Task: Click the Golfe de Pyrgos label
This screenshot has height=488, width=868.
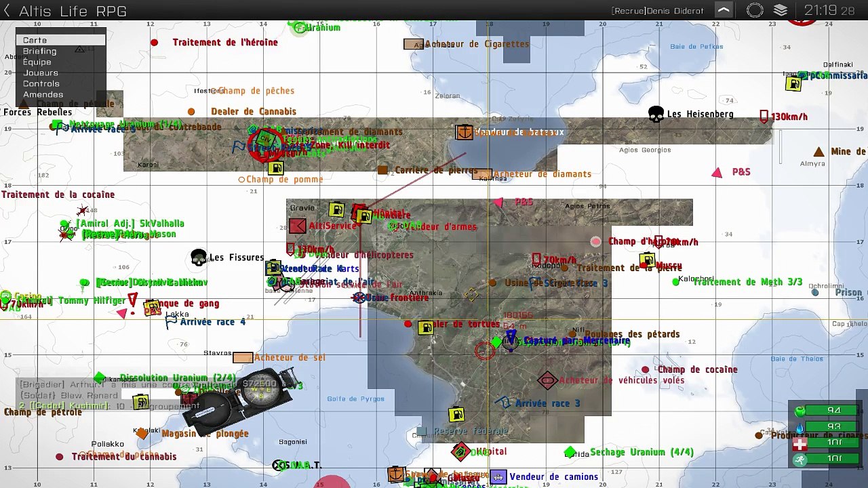Action: click(x=356, y=399)
